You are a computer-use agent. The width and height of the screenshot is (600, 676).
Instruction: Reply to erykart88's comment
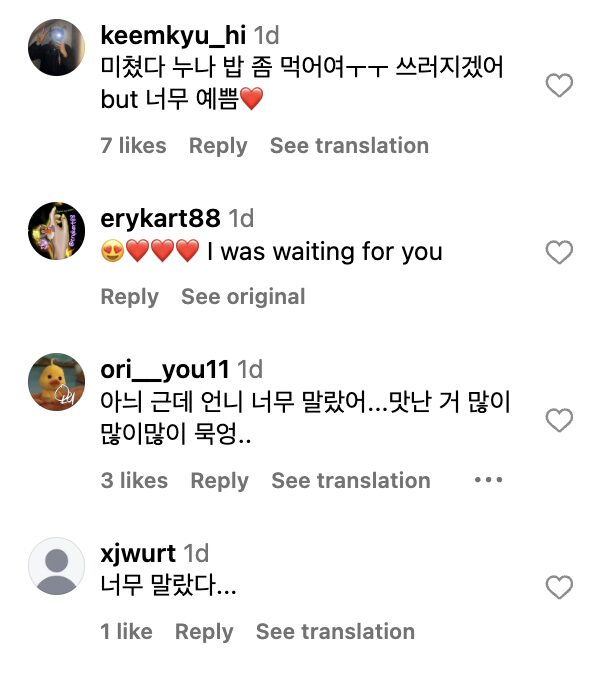130,297
